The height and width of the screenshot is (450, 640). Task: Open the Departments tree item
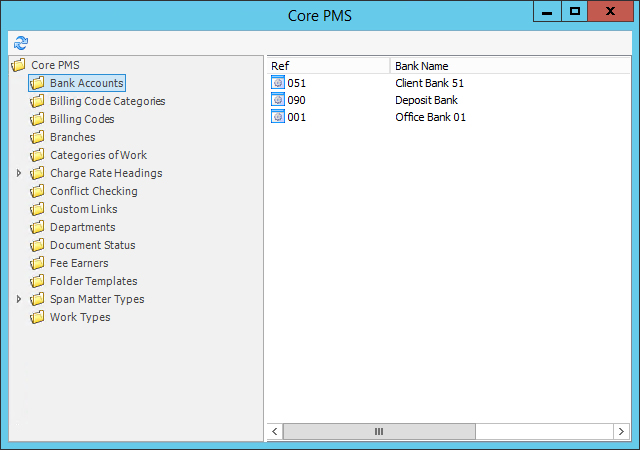click(82, 227)
